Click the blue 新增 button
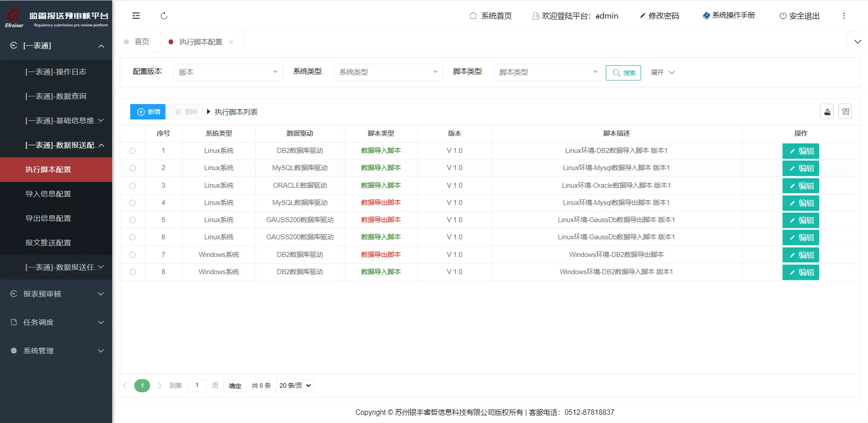 148,112
